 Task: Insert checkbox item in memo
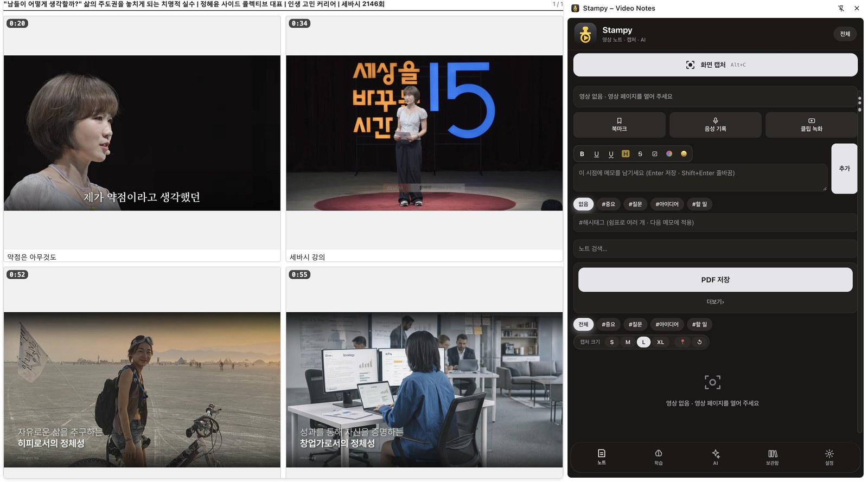[655, 154]
